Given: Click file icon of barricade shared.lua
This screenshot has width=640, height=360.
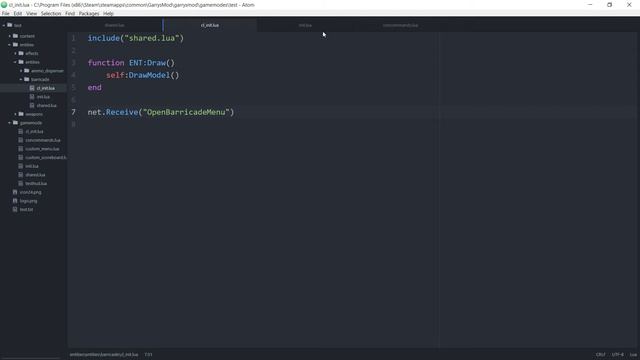Looking at the screenshot, I should (32, 105).
